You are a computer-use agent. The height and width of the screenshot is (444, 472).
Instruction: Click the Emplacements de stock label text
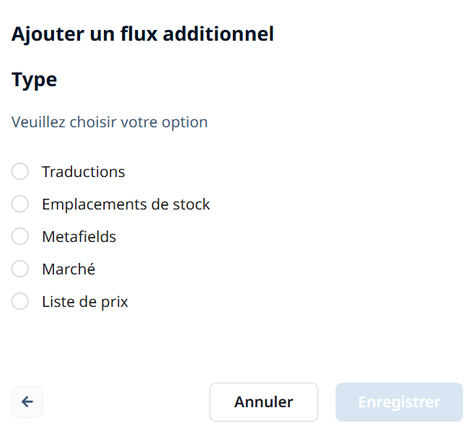click(x=126, y=204)
